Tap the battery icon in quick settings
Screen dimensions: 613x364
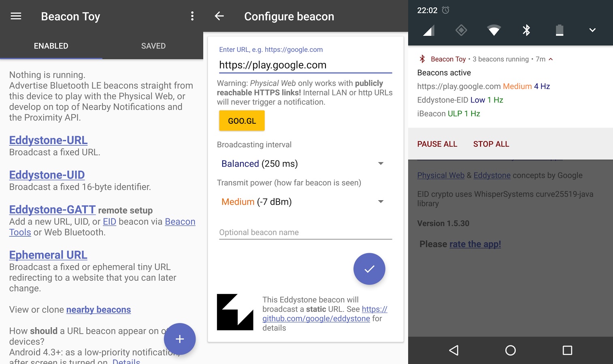click(x=559, y=30)
